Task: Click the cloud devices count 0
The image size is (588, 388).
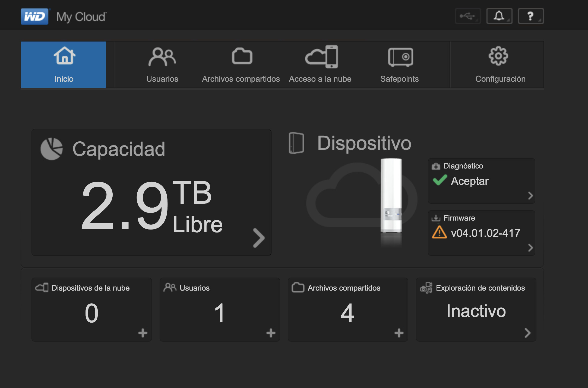Action: (x=91, y=313)
